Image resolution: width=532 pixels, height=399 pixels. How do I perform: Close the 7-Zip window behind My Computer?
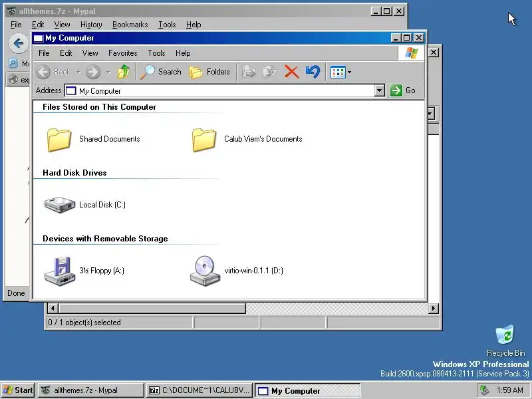(434, 53)
